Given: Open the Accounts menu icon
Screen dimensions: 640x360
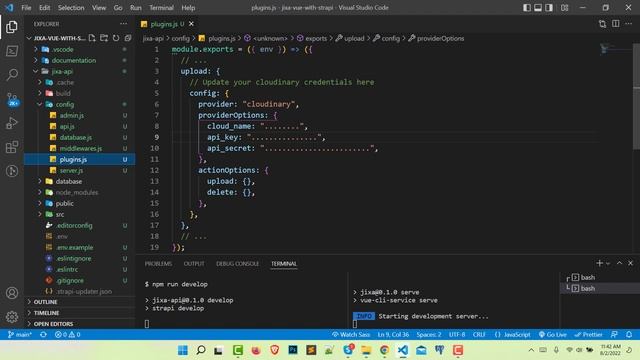Looking at the screenshot, I should tap(12, 293).
